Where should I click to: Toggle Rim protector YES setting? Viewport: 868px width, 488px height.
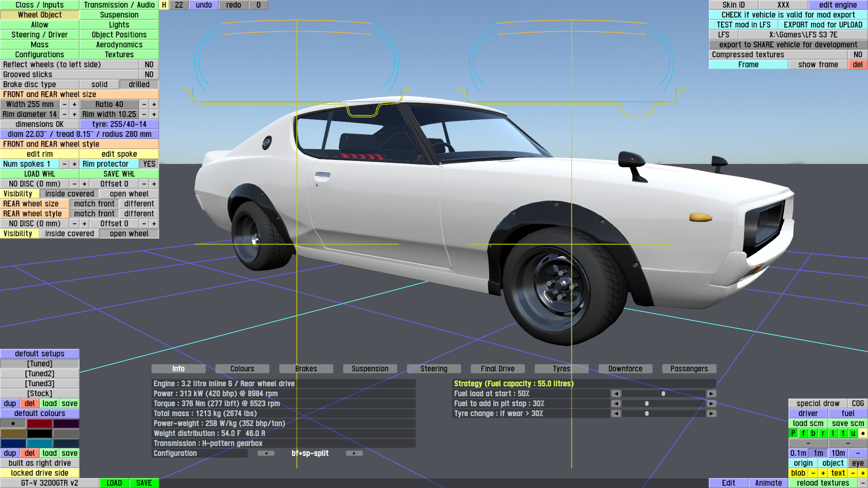(149, 164)
